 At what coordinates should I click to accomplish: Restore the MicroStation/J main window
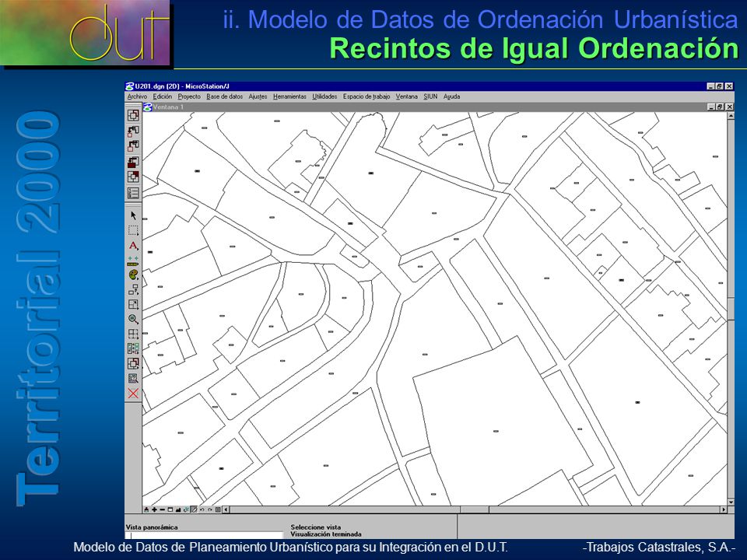pos(719,86)
